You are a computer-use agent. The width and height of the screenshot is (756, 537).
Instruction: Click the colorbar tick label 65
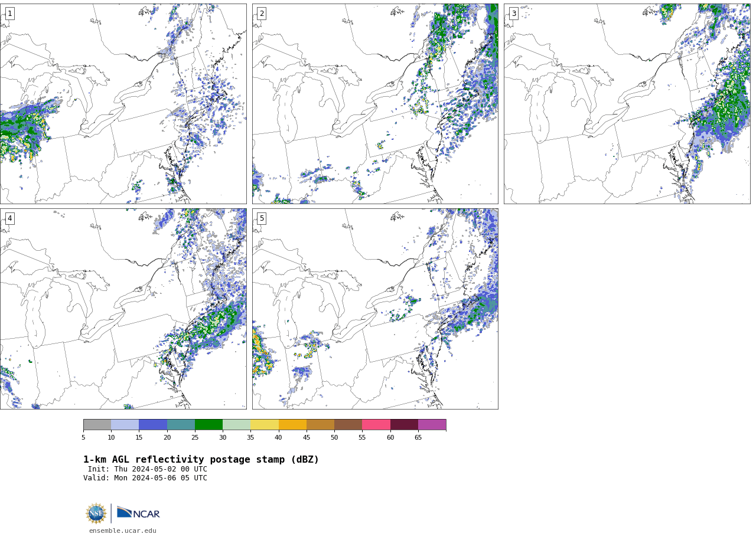[x=418, y=437]
